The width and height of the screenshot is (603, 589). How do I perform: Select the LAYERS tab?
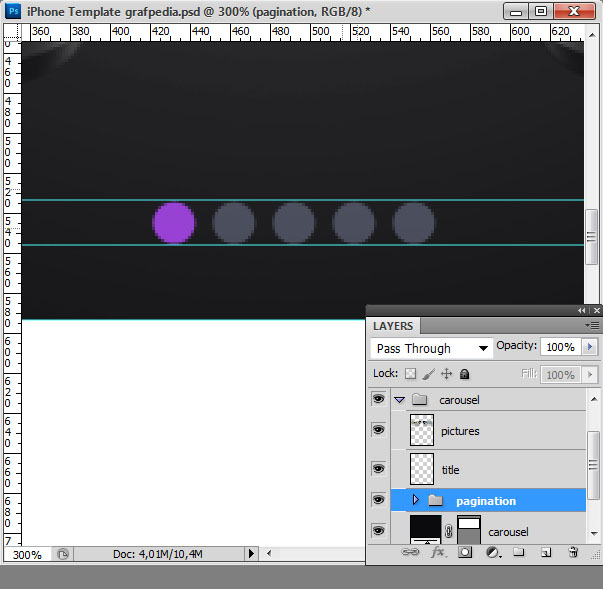pyautogui.click(x=393, y=326)
